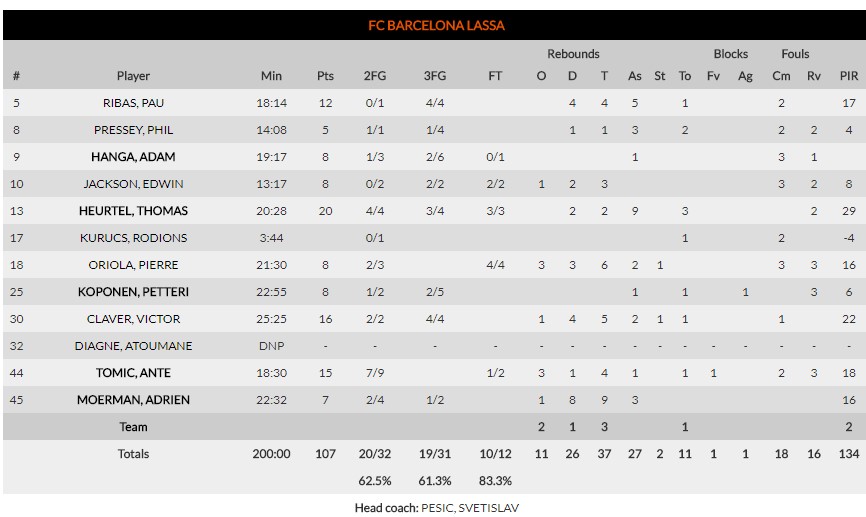Open Pressey, Phil player link
Screen dimensions: 866x517
coord(133,130)
